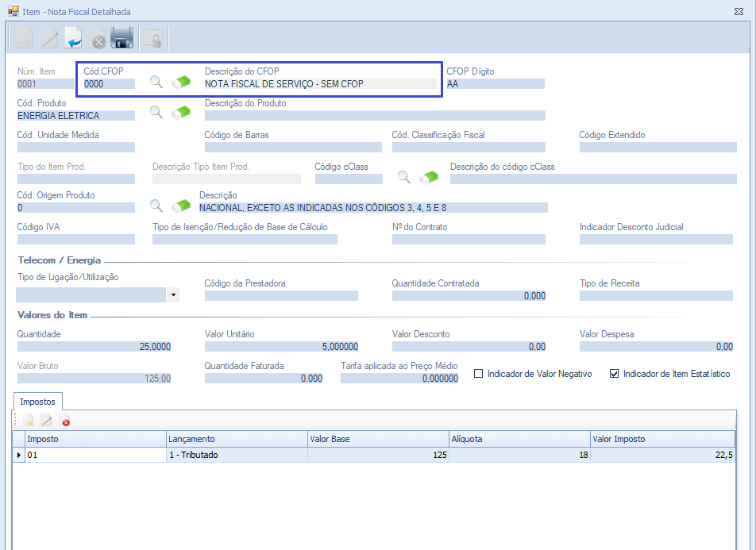Delete the selected tax row in Impostos
Viewport: 756px width, 550px height.
tap(66, 421)
